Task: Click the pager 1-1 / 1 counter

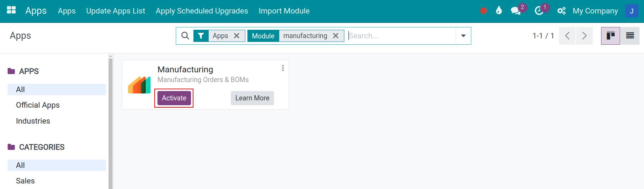Action: click(x=543, y=36)
